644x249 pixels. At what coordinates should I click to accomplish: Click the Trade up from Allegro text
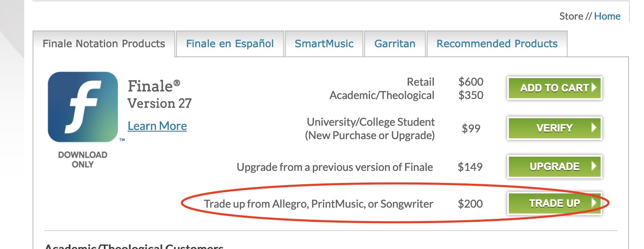coord(318,204)
